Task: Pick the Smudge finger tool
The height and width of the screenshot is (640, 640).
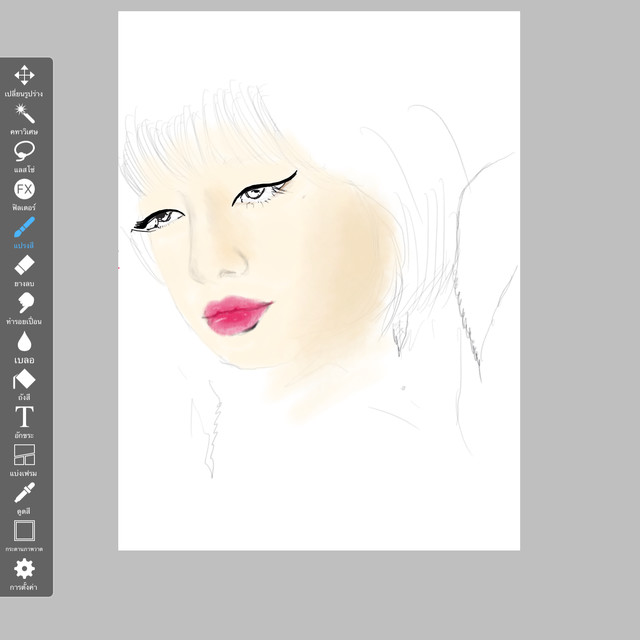Action: (x=25, y=303)
